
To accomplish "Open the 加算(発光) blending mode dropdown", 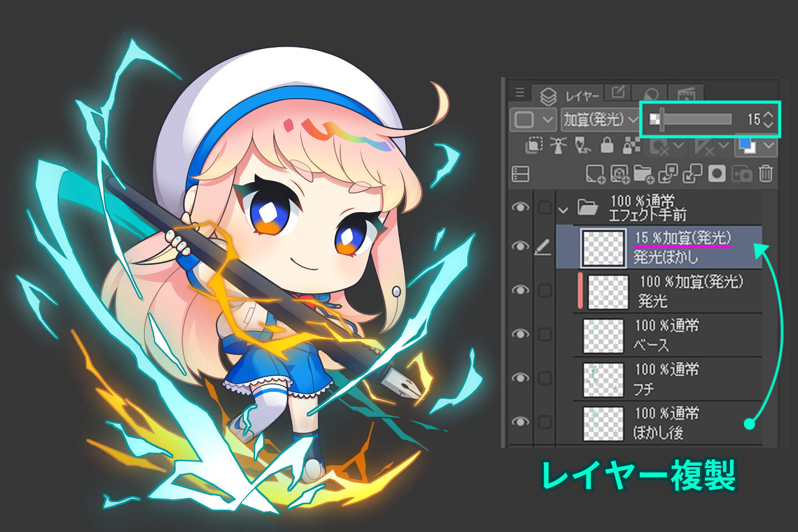I will coord(600,119).
